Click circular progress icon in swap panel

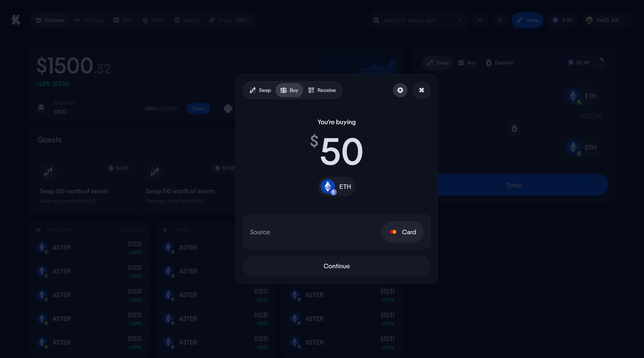600,62
